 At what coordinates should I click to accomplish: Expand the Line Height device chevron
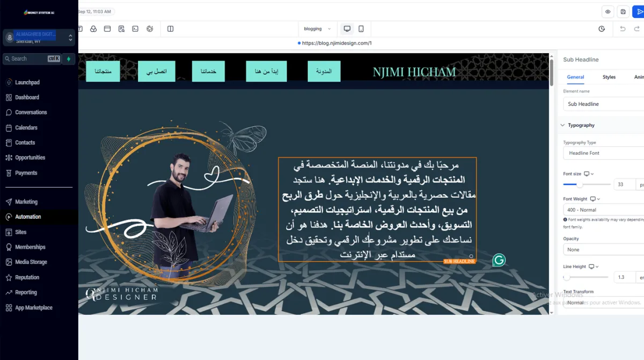[597, 267]
